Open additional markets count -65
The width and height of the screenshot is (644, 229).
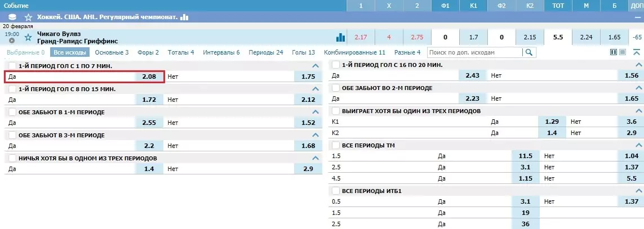637,37
